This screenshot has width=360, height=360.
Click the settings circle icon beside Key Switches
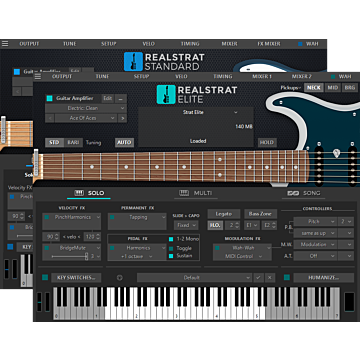[x=120, y=277]
